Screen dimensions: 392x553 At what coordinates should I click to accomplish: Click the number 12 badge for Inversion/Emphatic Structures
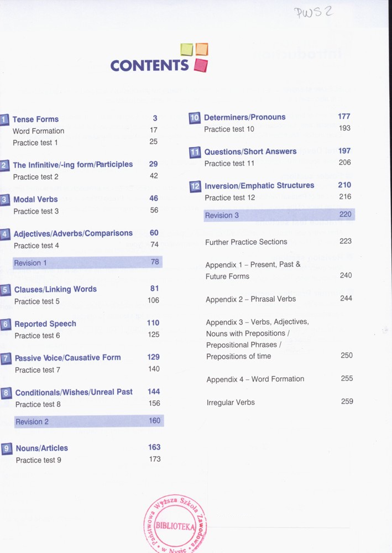pyautogui.click(x=195, y=186)
